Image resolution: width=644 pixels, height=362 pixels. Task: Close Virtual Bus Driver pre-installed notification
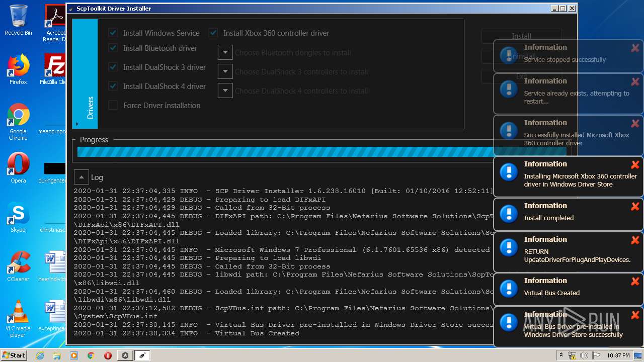pos(635,315)
